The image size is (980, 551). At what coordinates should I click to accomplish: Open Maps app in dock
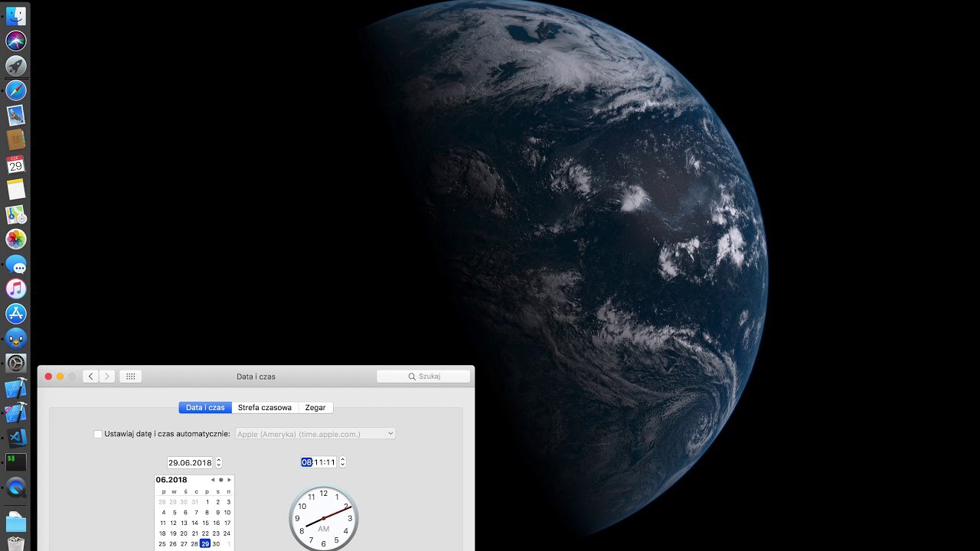point(16,214)
